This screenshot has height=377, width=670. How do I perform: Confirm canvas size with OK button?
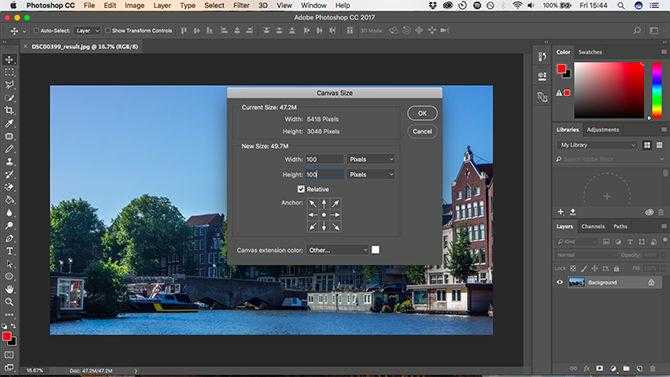[422, 113]
